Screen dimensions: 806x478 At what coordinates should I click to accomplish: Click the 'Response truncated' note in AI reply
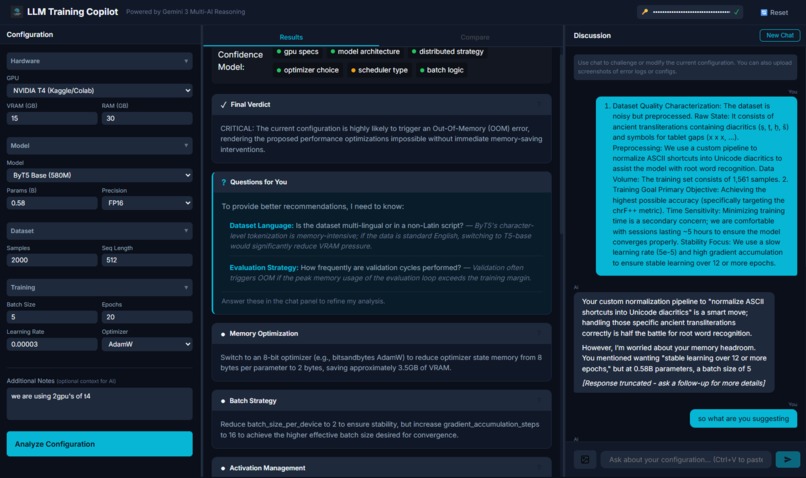pyautogui.click(x=673, y=383)
